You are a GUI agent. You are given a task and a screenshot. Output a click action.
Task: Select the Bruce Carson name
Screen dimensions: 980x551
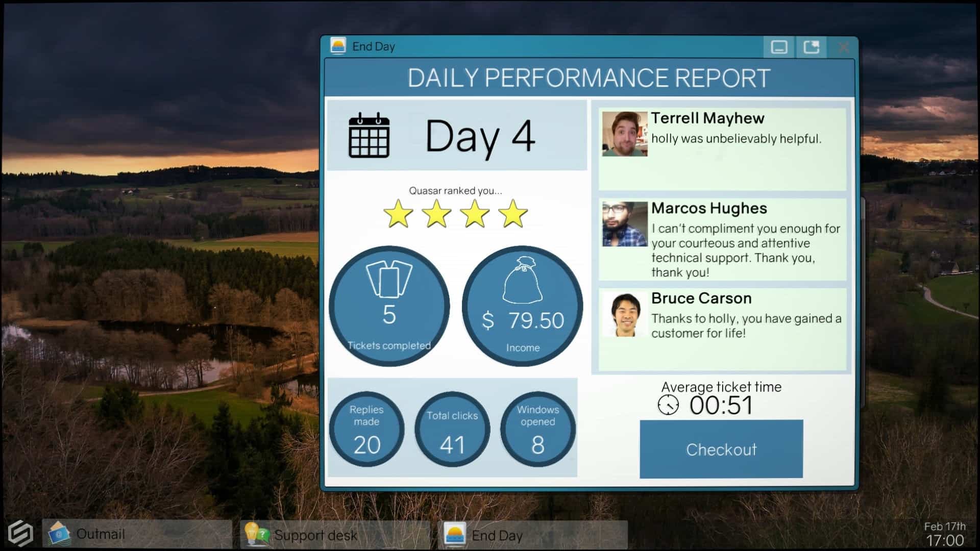pos(701,298)
